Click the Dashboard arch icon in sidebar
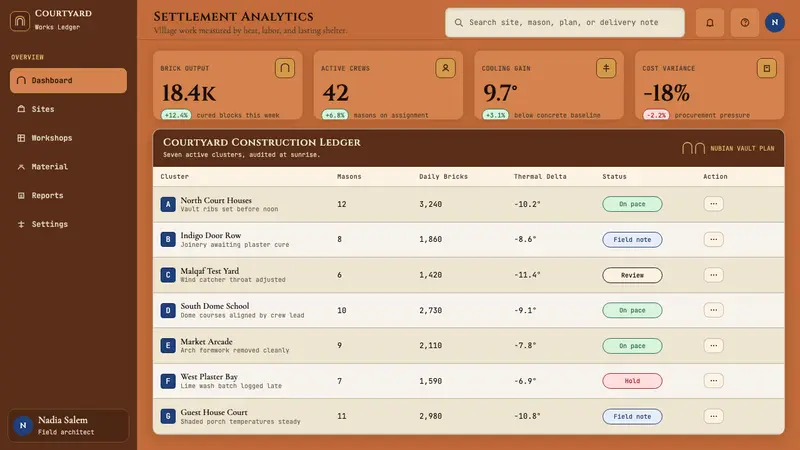The height and width of the screenshot is (450, 800). [x=21, y=81]
